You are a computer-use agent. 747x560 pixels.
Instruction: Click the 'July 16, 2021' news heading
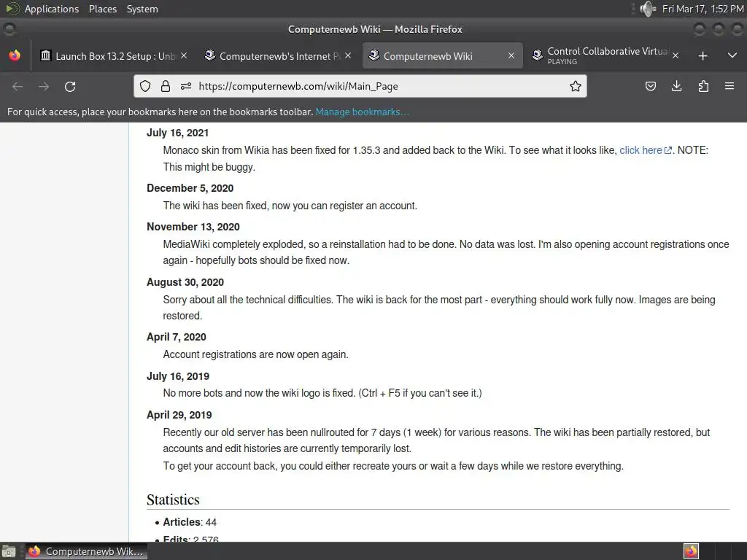178,133
